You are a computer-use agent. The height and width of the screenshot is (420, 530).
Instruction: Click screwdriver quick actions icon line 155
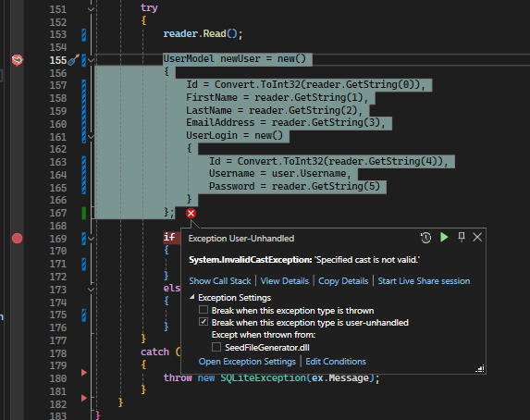(73, 60)
